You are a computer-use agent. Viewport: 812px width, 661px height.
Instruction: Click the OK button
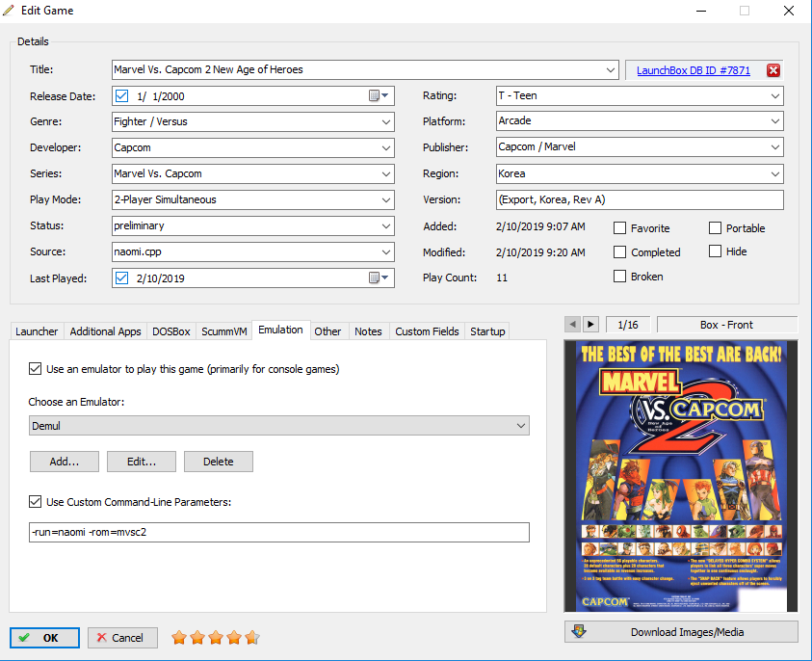[x=44, y=638]
